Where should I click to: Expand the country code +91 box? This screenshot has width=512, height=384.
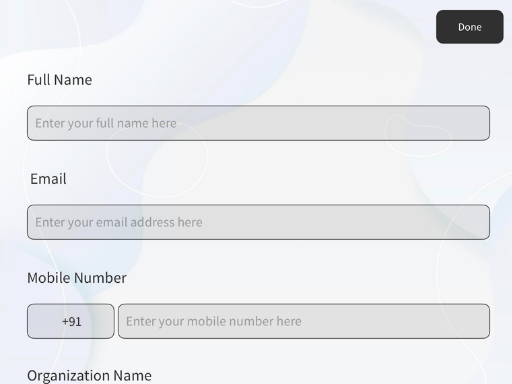click(71, 321)
